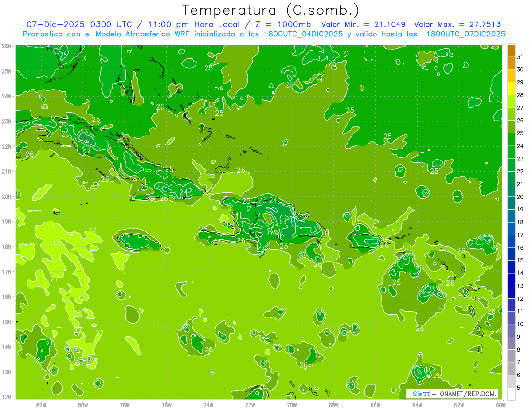Click the '22N' latitude axis label
This screenshot has height=411, width=532.
[6, 146]
